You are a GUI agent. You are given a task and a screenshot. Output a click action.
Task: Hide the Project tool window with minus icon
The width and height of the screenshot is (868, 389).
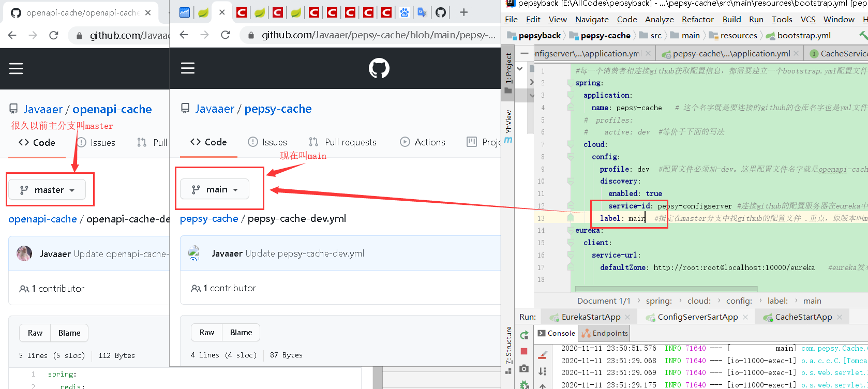525,53
